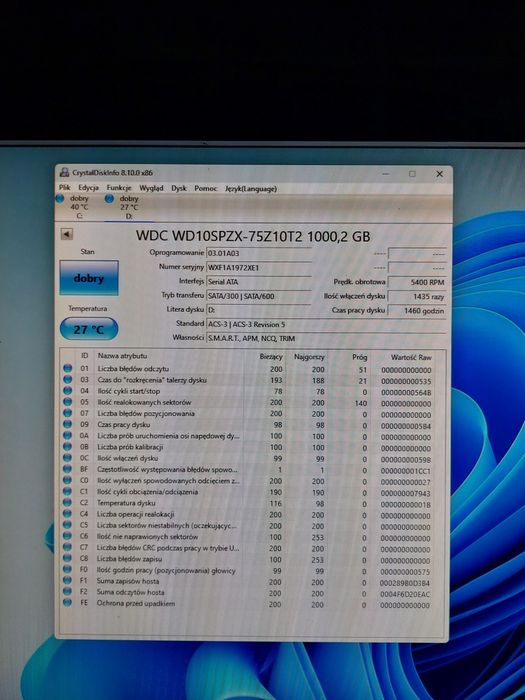Click status icon of C8 Liczba błędów zapisu

[67, 558]
